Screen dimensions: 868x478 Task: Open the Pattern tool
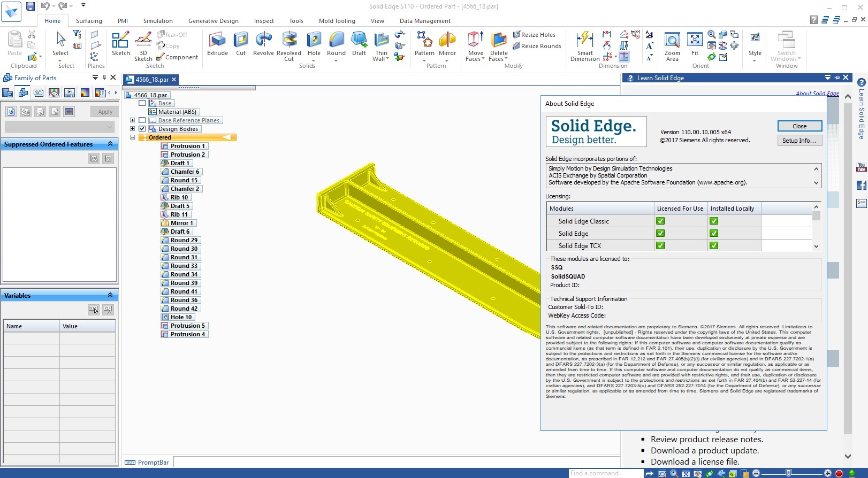pos(424,44)
